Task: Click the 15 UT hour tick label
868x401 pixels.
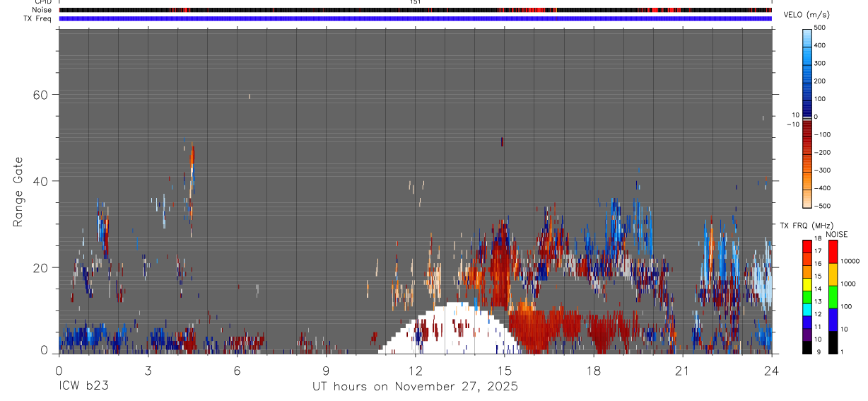Action: [x=505, y=369]
